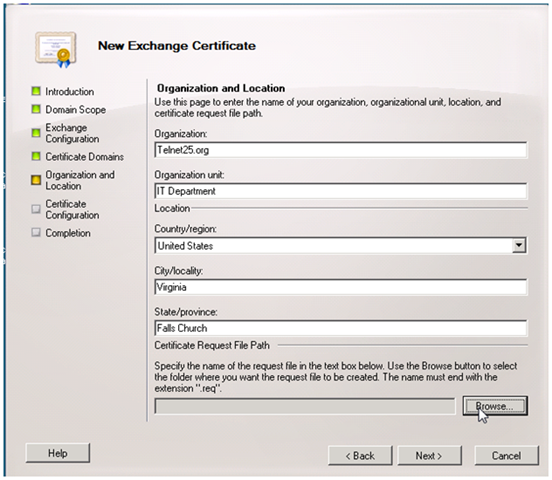Click the gray Completion step indicator
This screenshot has height=480, width=552.
(x=36, y=232)
